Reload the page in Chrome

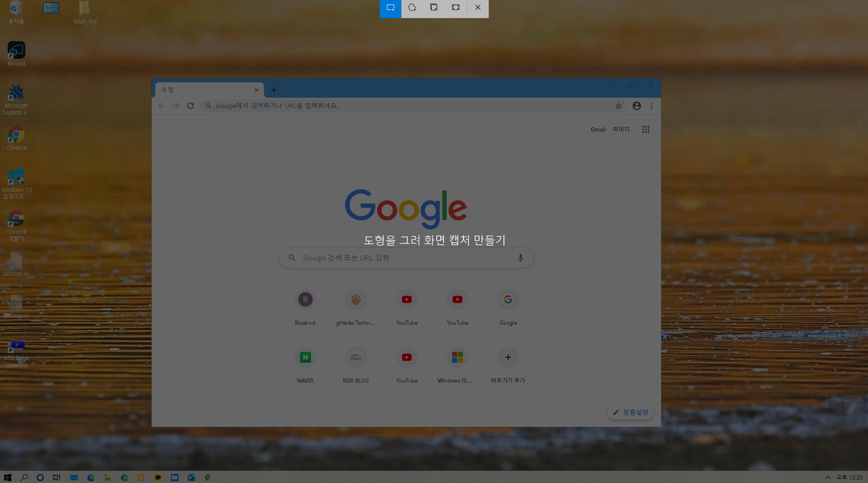[191, 106]
